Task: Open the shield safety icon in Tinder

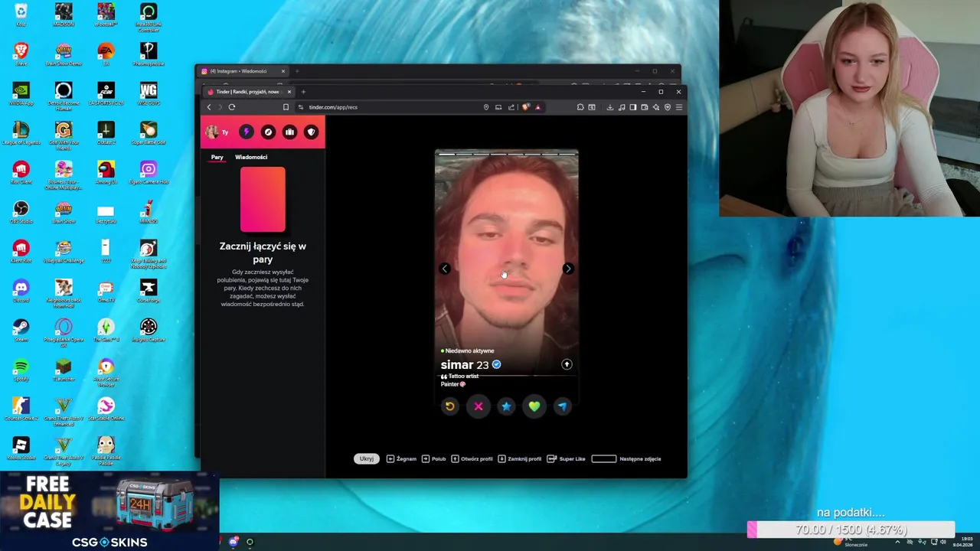Action: pos(311,132)
